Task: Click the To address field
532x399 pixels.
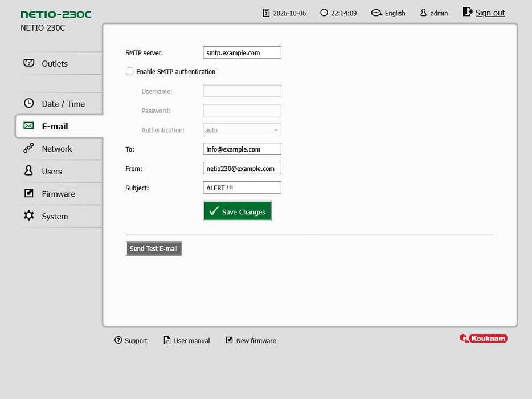Action: click(242, 149)
